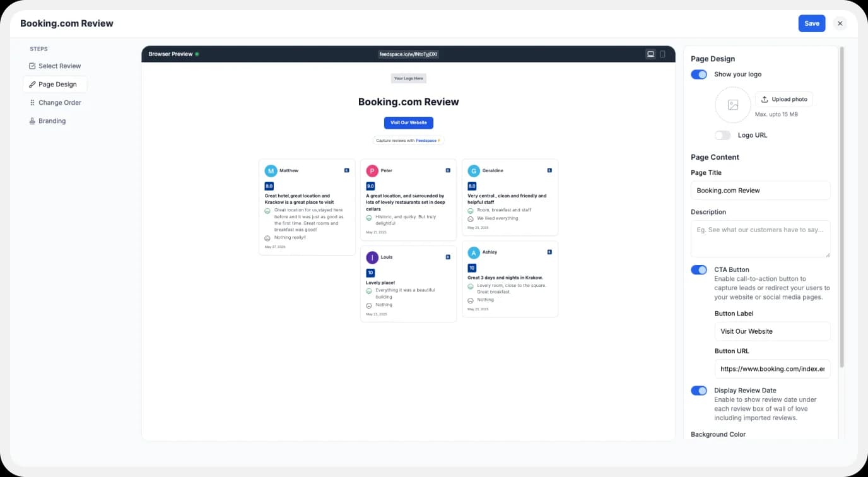Click the Save button
The width and height of the screenshot is (868, 477).
pos(811,23)
